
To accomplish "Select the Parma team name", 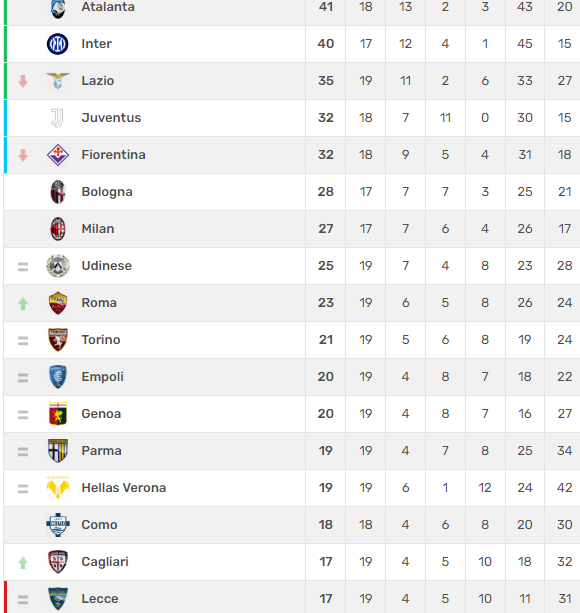I will pyautogui.click(x=101, y=451).
